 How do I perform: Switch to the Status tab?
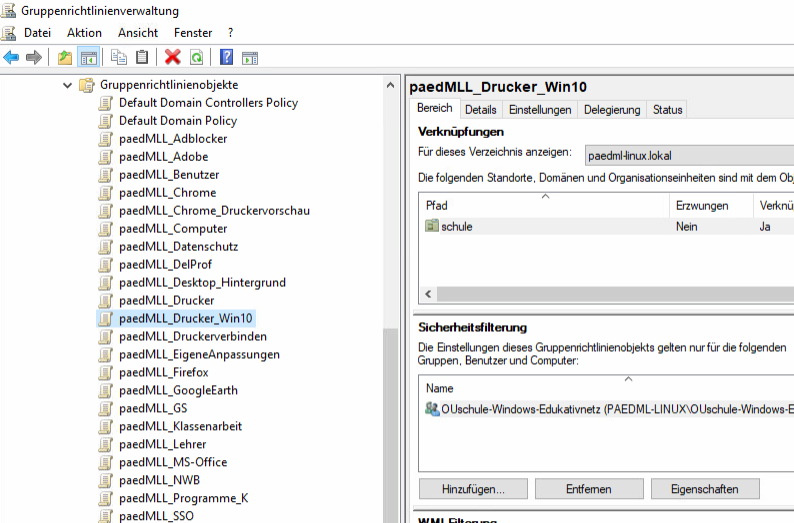[x=667, y=110]
